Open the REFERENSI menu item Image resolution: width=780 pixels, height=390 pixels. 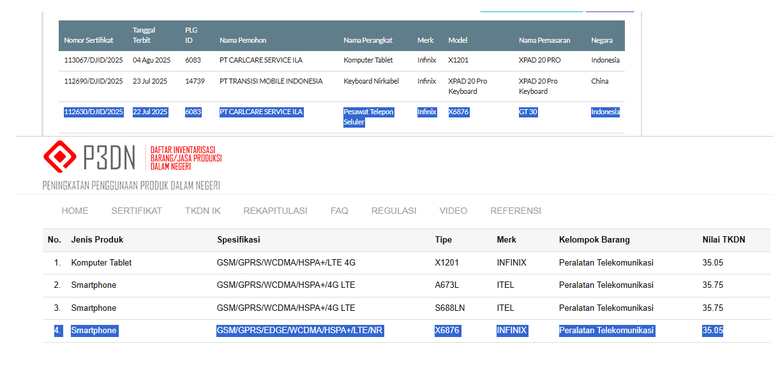516,211
